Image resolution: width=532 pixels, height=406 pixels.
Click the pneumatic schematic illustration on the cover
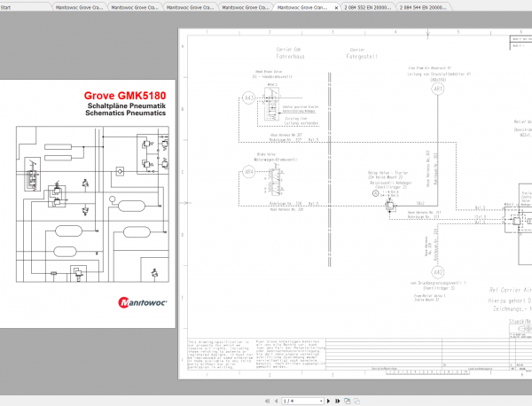point(92,204)
